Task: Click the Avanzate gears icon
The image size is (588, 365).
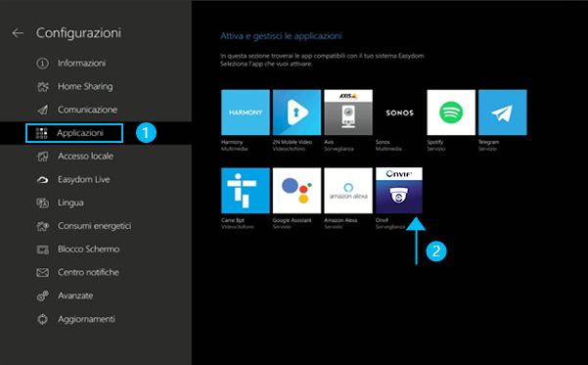Action: coord(42,296)
